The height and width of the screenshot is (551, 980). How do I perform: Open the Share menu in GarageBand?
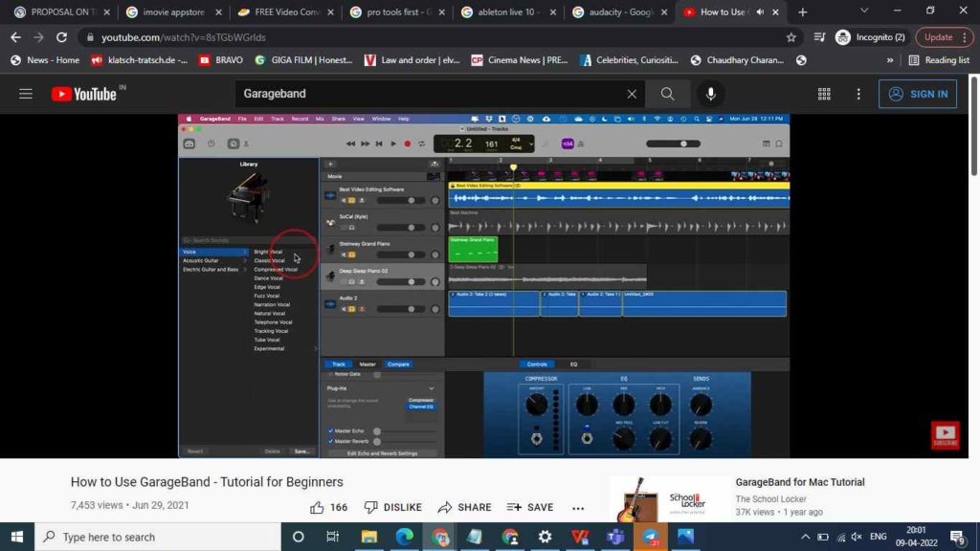coord(338,119)
